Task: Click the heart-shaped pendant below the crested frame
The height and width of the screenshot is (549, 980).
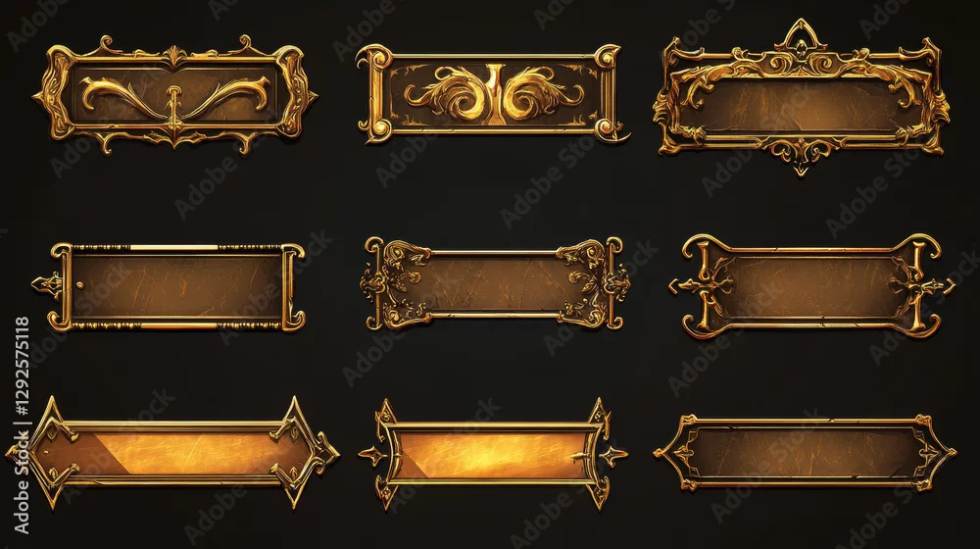Action: (x=801, y=156)
